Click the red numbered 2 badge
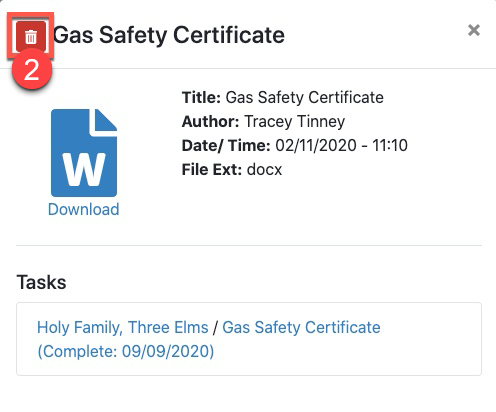The height and width of the screenshot is (412, 496). pos(32,70)
